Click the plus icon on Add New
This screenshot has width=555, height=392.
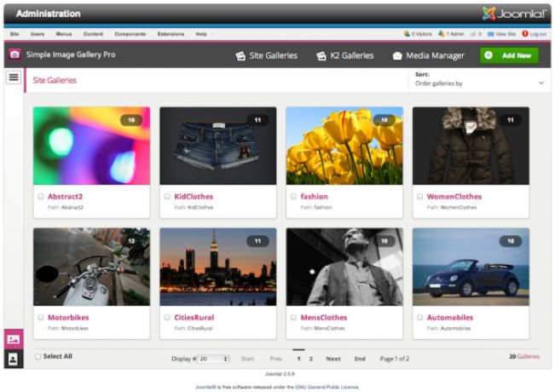489,55
